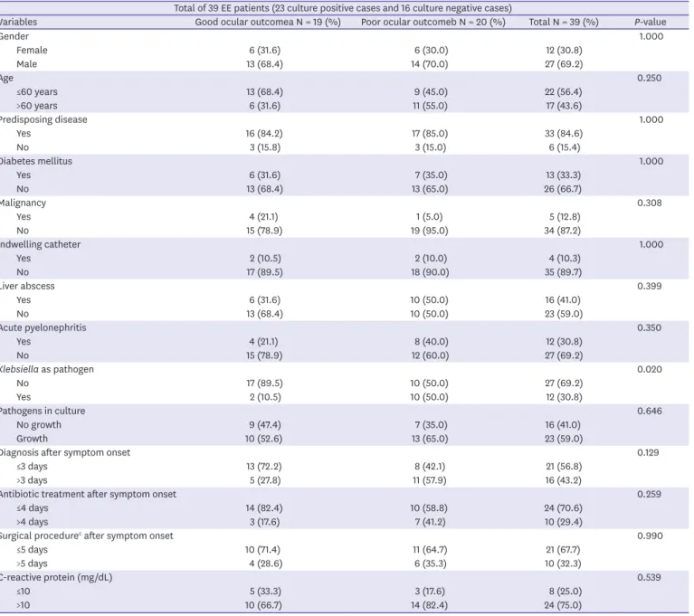Select the 'Growth' row label
Image resolution: width=694 pixels, height=616 pixels.
(32, 438)
